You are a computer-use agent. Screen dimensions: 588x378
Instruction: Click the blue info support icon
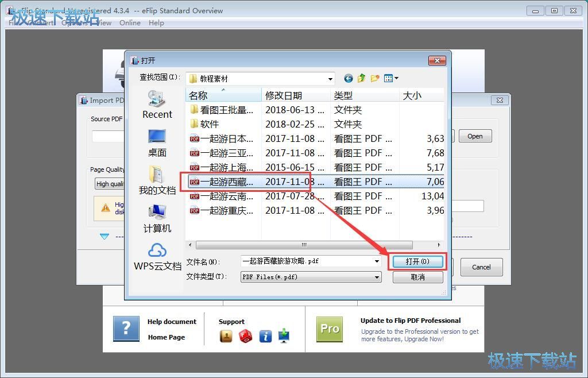(x=265, y=336)
